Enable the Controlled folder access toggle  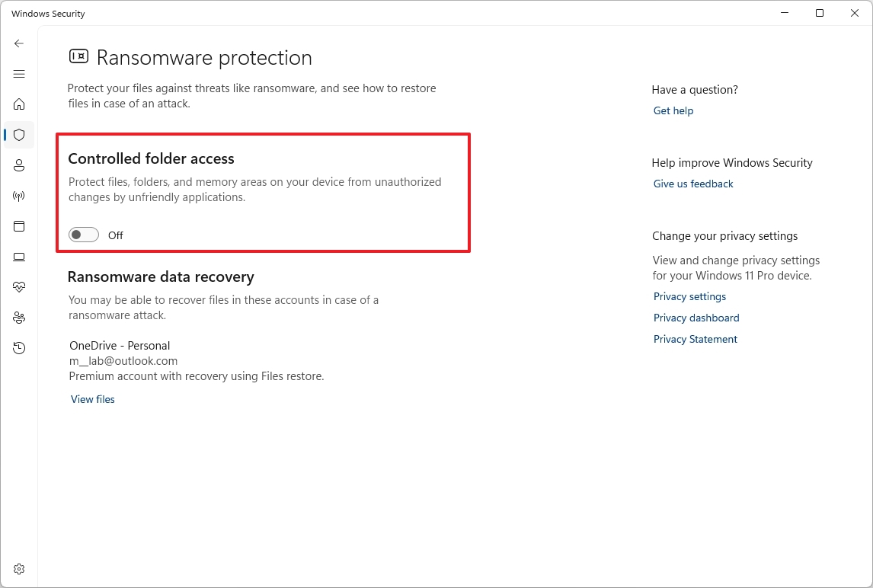pos(83,235)
